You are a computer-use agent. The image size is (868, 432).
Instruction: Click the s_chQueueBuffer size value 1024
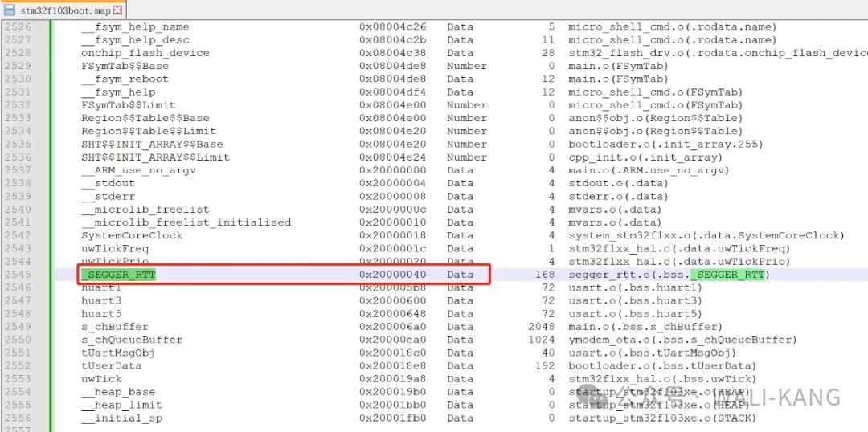[x=541, y=340]
